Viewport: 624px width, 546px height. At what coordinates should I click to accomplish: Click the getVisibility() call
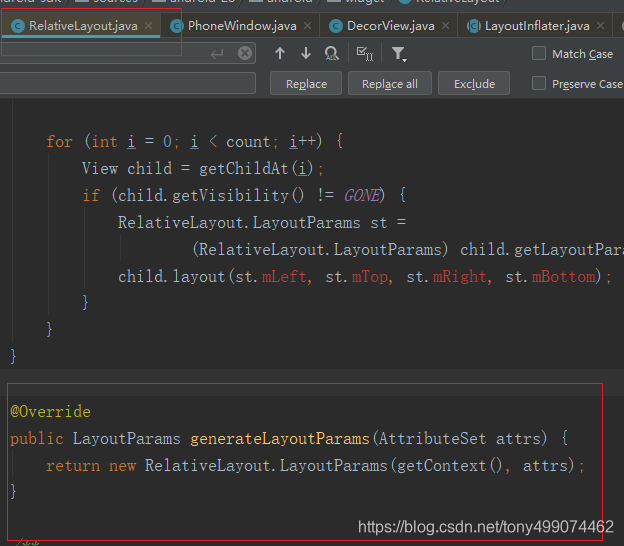[x=238, y=195]
